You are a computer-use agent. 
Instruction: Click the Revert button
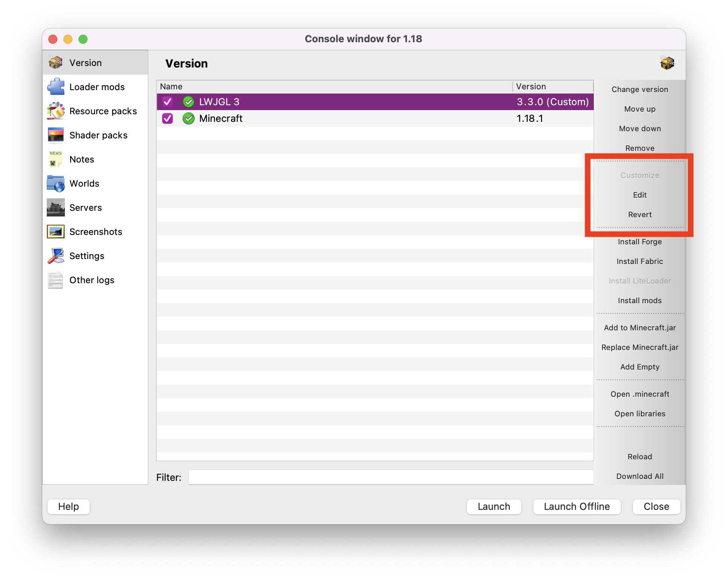coord(640,215)
